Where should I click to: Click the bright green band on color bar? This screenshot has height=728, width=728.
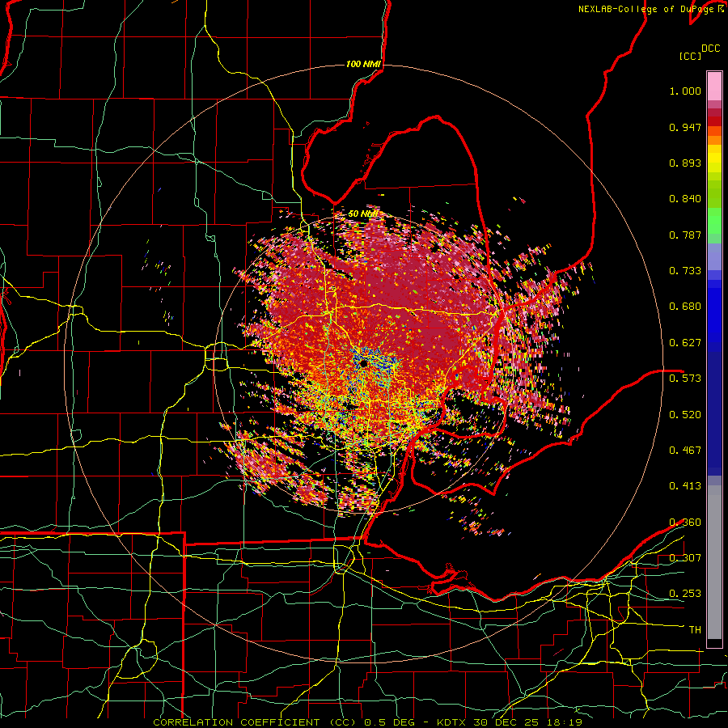(x=714, y=221)
